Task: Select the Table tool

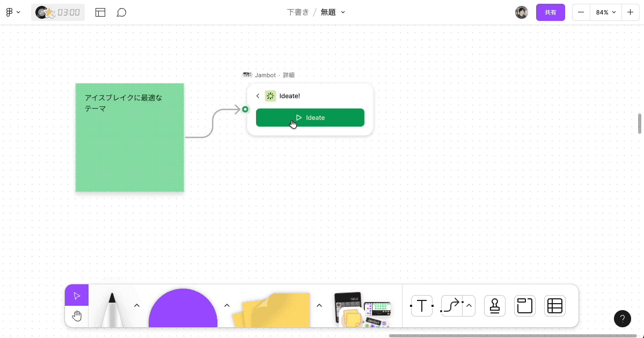Action: click(554, 306)
